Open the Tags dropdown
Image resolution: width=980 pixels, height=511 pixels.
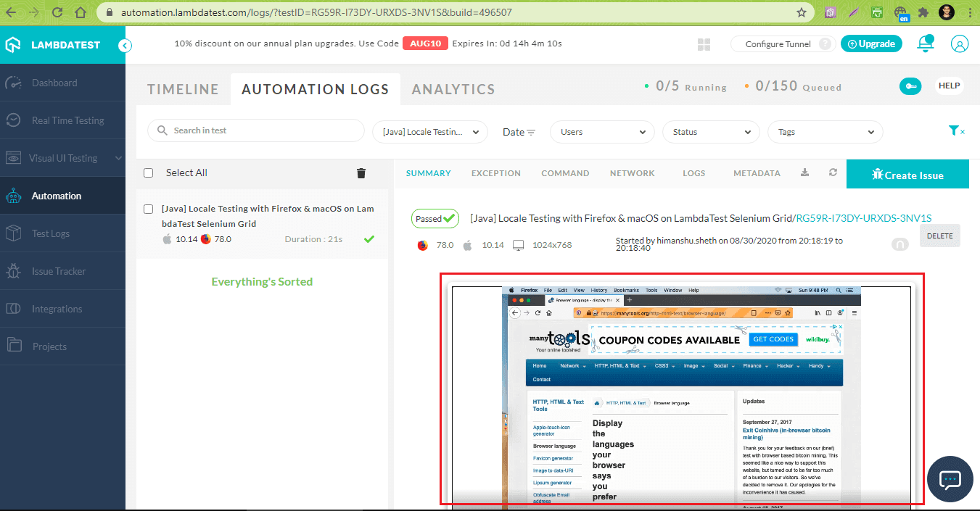click(x=825, y=132)
